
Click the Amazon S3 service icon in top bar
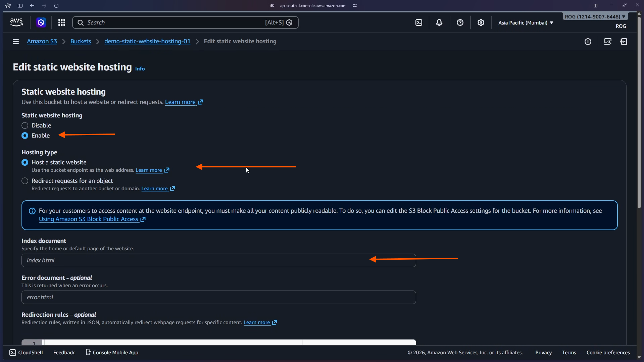[x=41, y=22]
